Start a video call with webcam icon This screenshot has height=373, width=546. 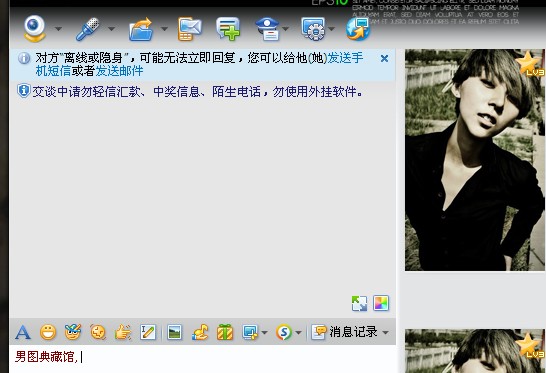pos(34,29)
